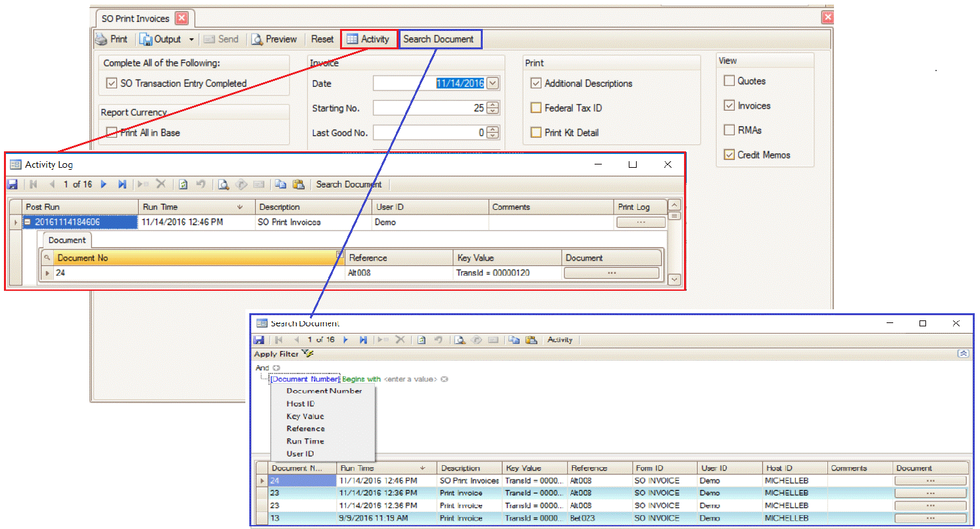This screenshot has width=980, height=529.
Task: Uncheck SO Transaction Entry Completed
Action: coord(111,84)
